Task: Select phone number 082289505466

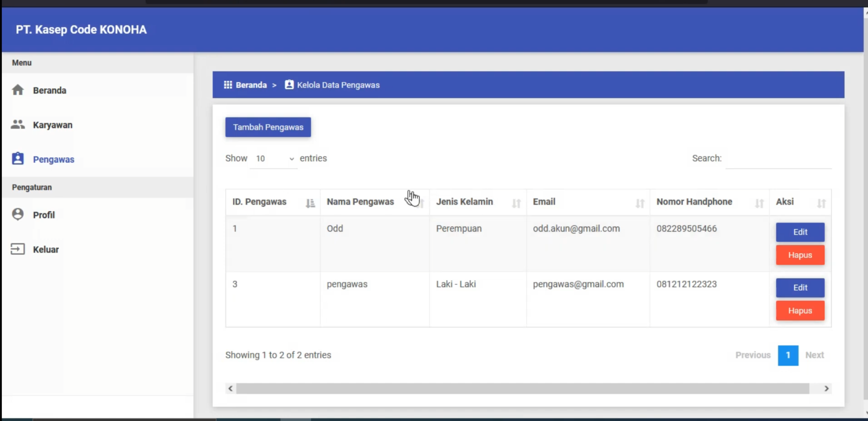Action: [x=687, y=228]
